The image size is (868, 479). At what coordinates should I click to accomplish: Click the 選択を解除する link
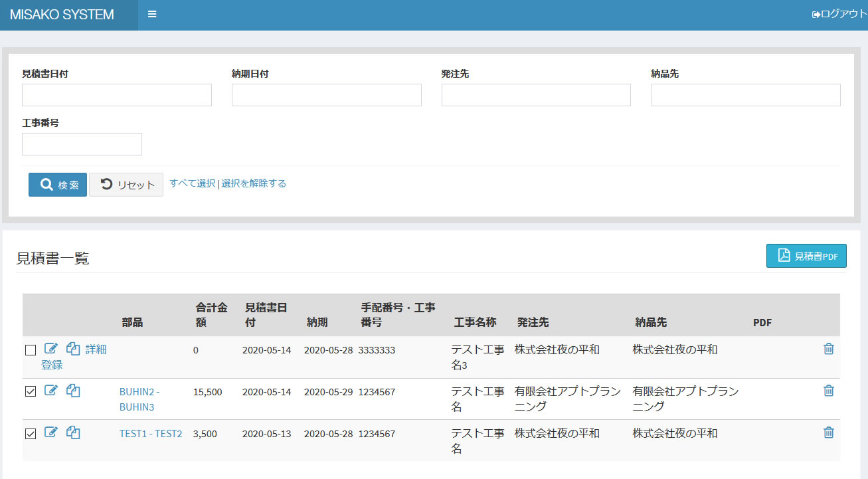[x=254, y=183]
